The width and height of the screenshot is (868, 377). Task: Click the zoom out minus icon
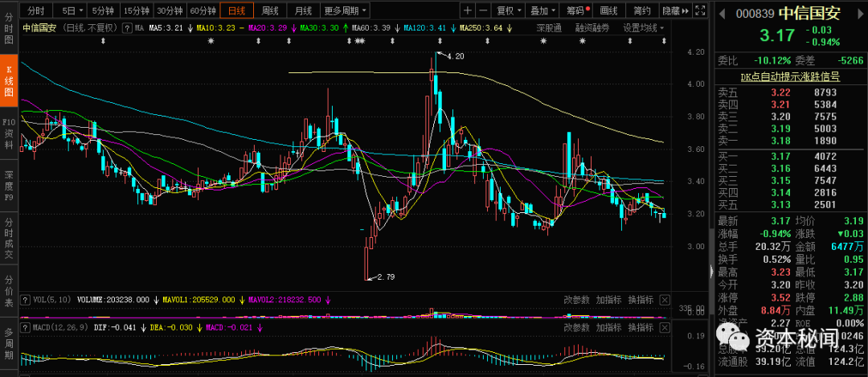coord(482,10)
